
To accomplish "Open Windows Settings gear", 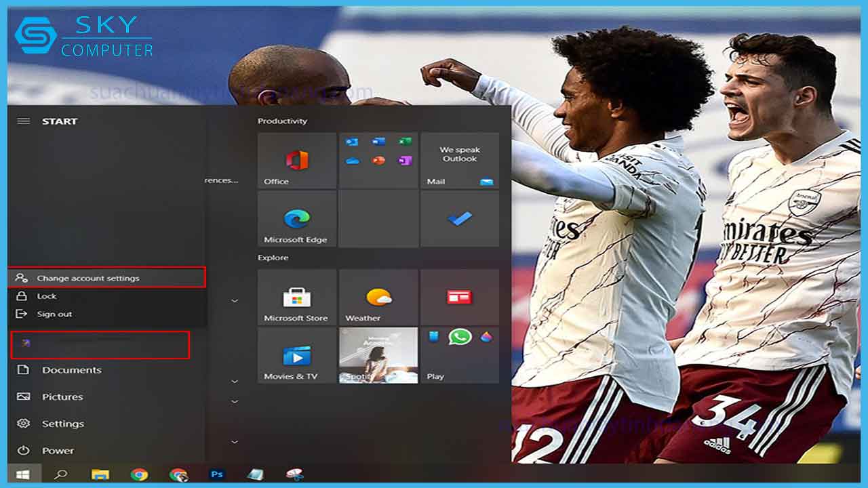I will coord(62,423).
